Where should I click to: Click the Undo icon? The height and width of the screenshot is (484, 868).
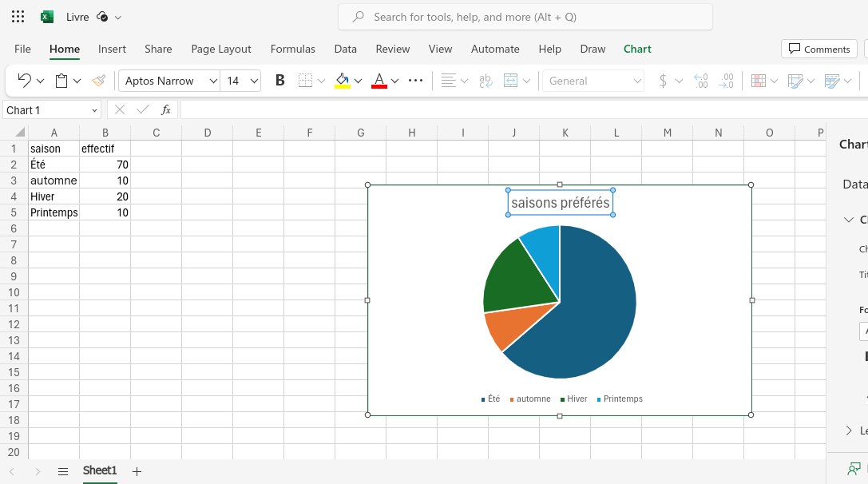(x=25, y=81)
